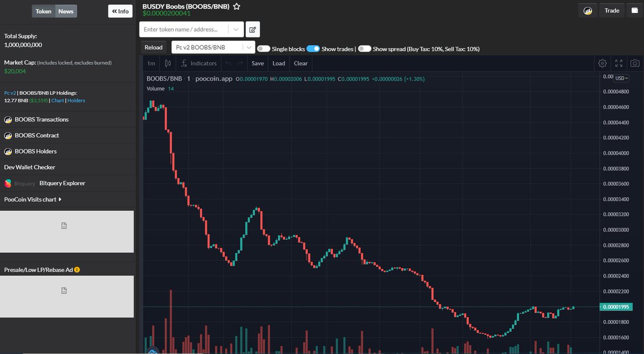Switch the chart to fullscreen mode
644x354 pixels.
(619, 63)
